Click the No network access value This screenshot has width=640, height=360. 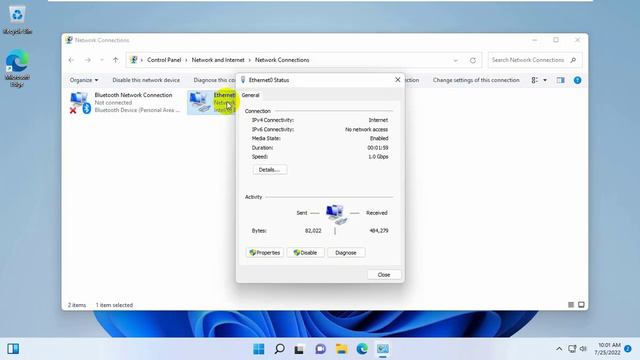[367, 129]
